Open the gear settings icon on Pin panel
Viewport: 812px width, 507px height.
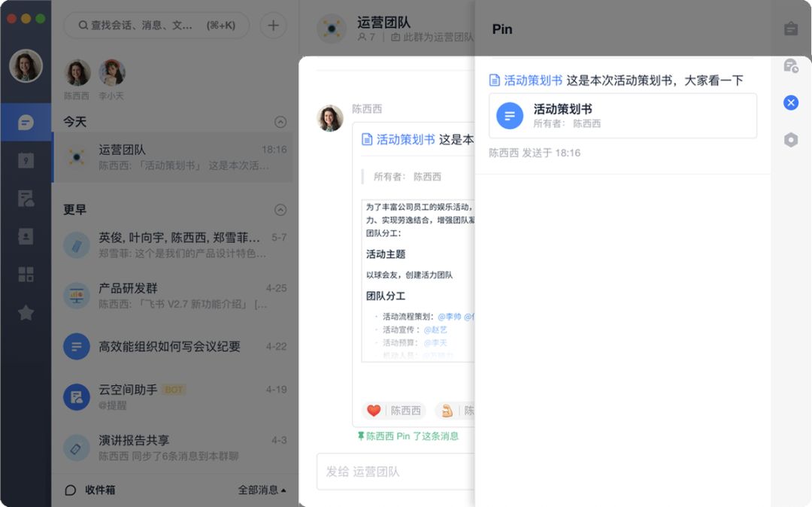[790, 140]
